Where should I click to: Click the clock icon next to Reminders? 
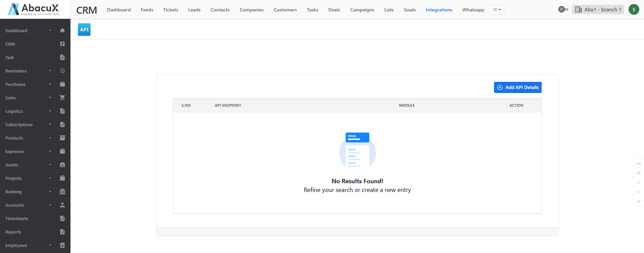[x=62, y=71]
